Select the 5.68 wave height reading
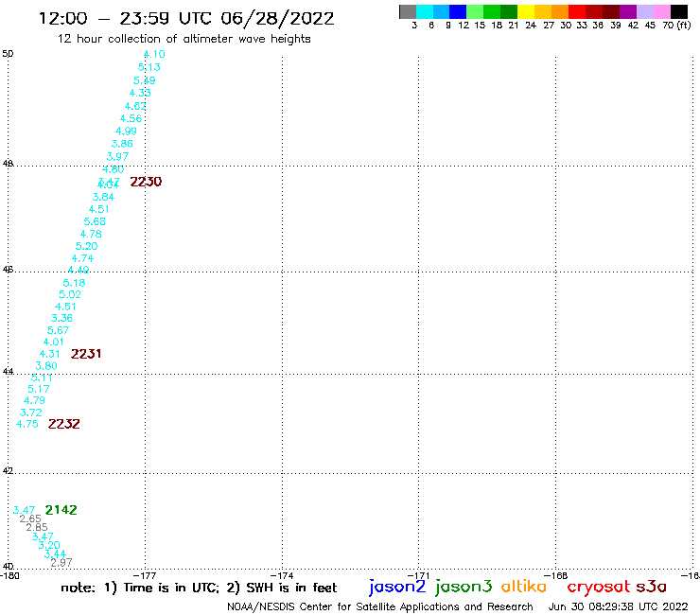The image size is (700, 615). (95, 221)
